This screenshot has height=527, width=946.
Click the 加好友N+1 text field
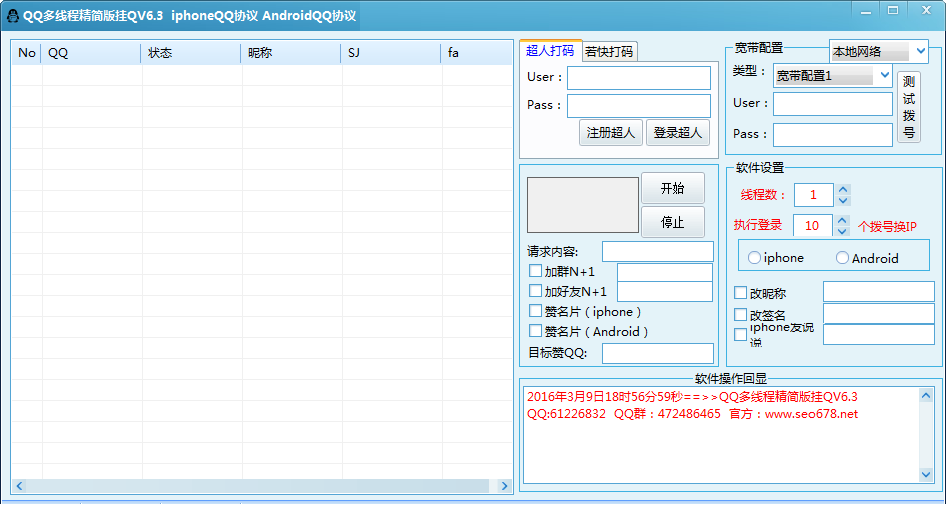665,292
